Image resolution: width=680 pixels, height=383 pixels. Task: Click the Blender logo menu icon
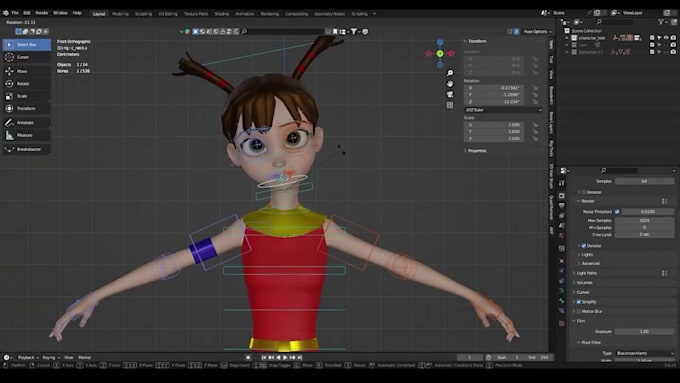pos(6,13)
